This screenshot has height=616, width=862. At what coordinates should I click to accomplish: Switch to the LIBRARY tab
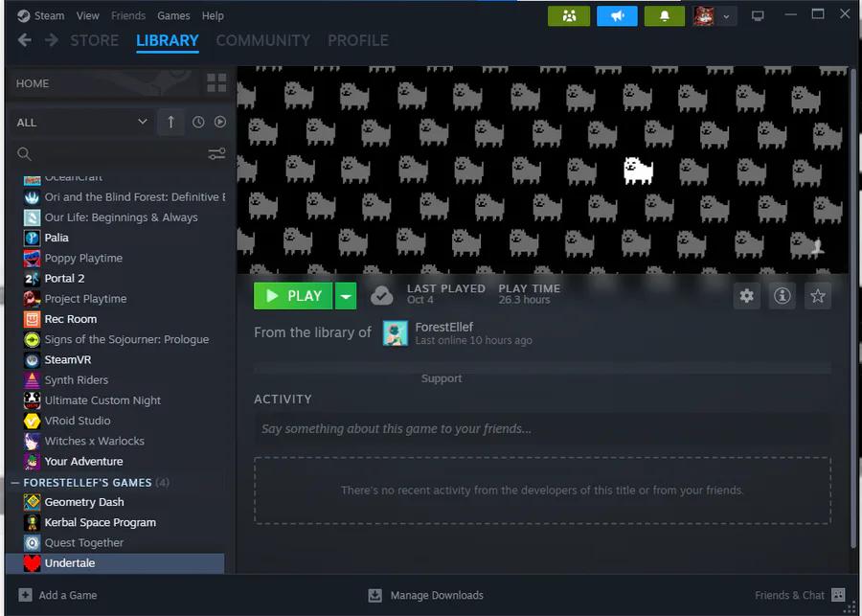pos(168,40)
